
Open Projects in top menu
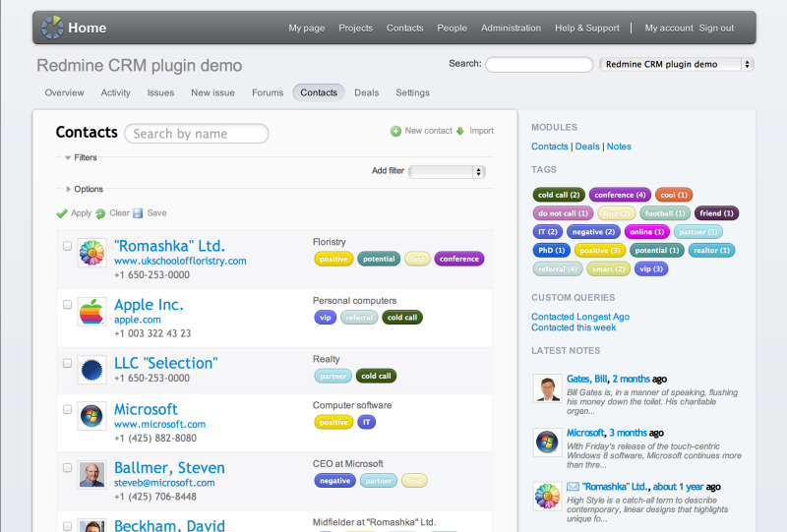355,29
